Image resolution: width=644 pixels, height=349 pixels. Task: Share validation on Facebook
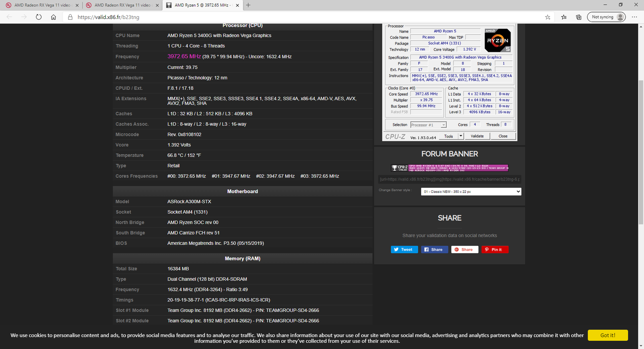click(x=434, y=249)
